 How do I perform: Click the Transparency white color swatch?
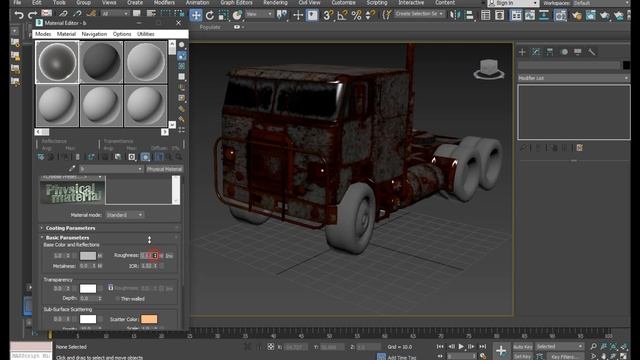click(88, 289)
